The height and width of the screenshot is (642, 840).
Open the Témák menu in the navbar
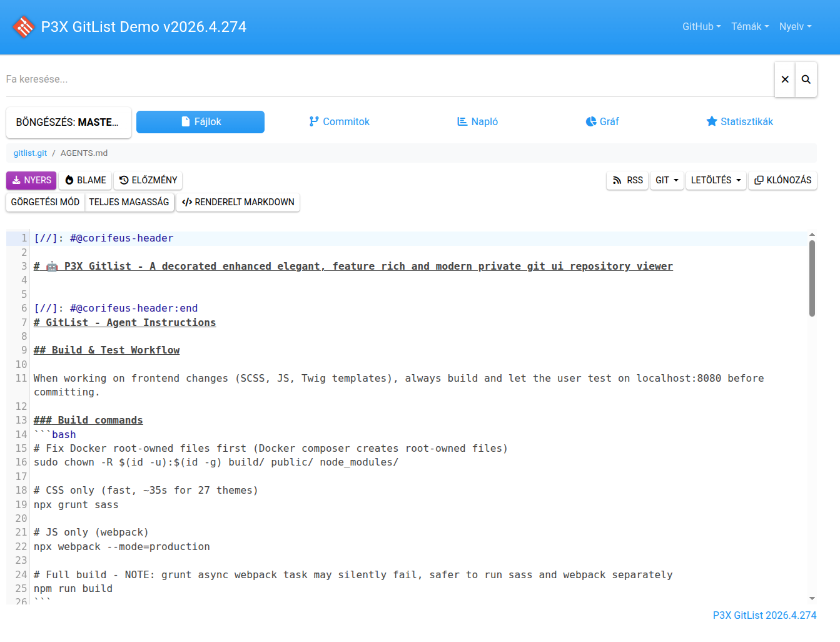tap(749, 27)
